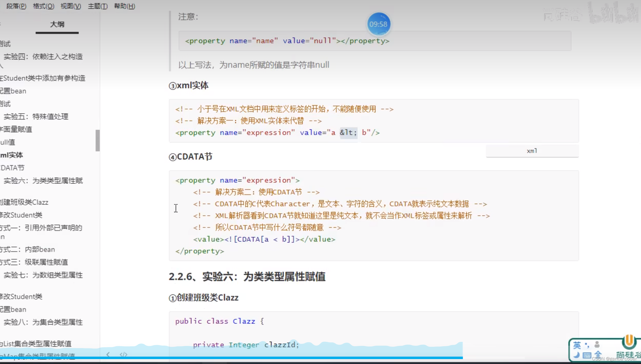Click the blue 09:58 timer bubble

click(x=379, y=24)
